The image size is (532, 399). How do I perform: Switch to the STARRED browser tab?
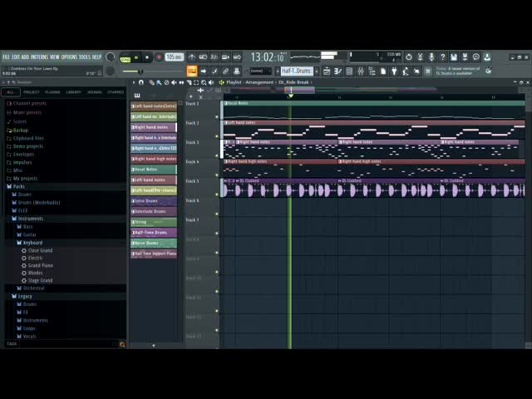[116, 92]
